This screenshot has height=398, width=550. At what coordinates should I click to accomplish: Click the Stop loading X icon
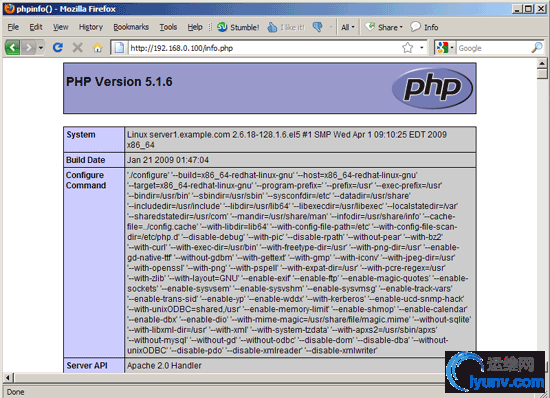[78, 47]
